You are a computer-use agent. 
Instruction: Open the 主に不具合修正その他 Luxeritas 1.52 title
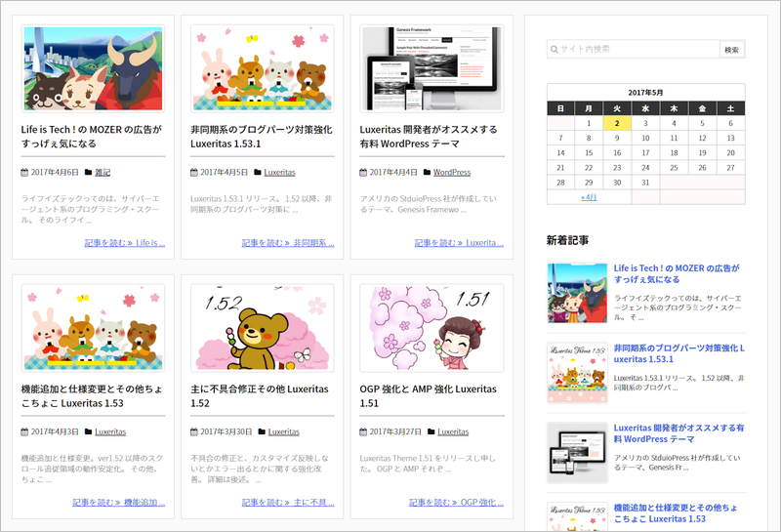point(260,396)
